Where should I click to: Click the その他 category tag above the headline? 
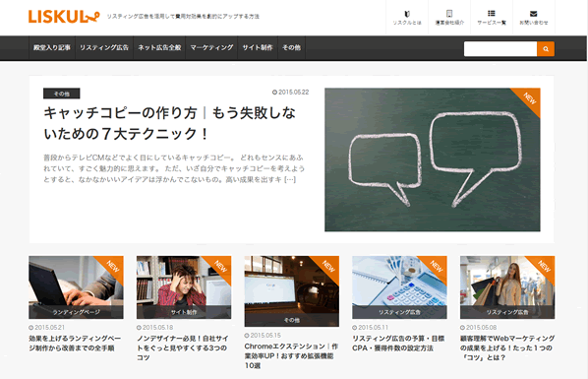62,94
